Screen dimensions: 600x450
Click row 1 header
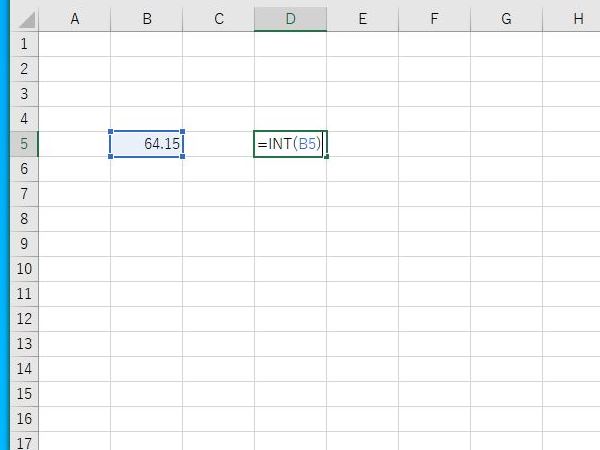[x=24, y=44]
